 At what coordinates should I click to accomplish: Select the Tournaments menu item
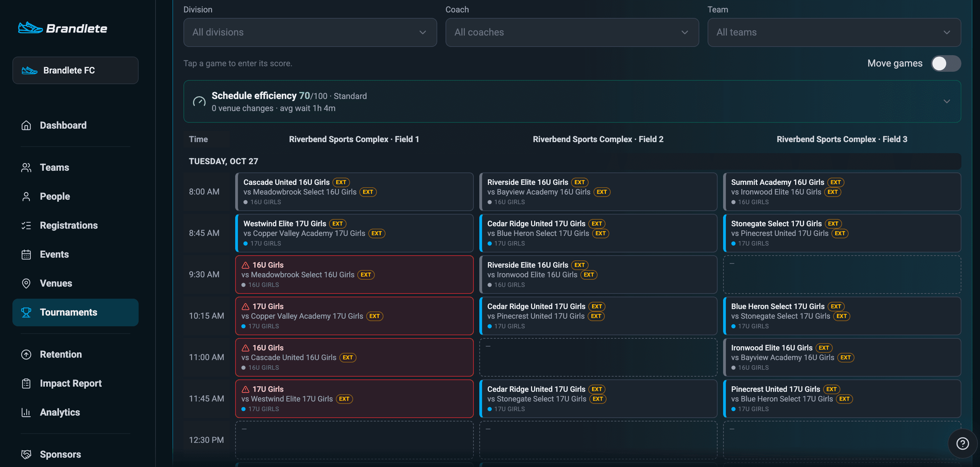pyautogui.click(x=75, y=312)
